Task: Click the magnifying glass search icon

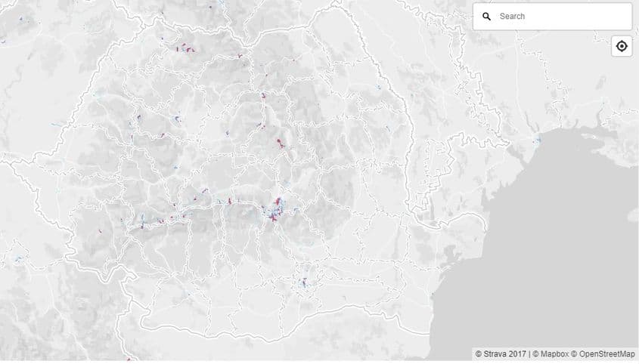Action: 486,17
